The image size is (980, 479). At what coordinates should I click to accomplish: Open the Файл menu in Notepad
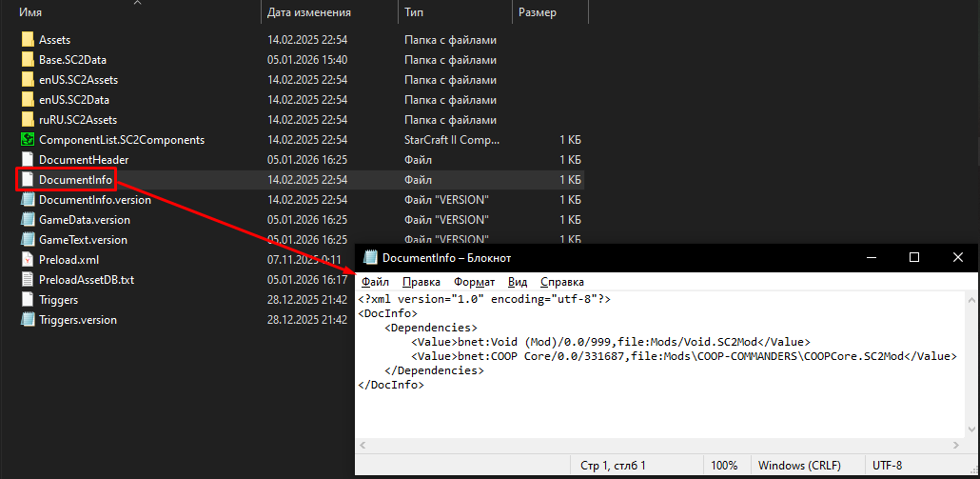point(375,282)
